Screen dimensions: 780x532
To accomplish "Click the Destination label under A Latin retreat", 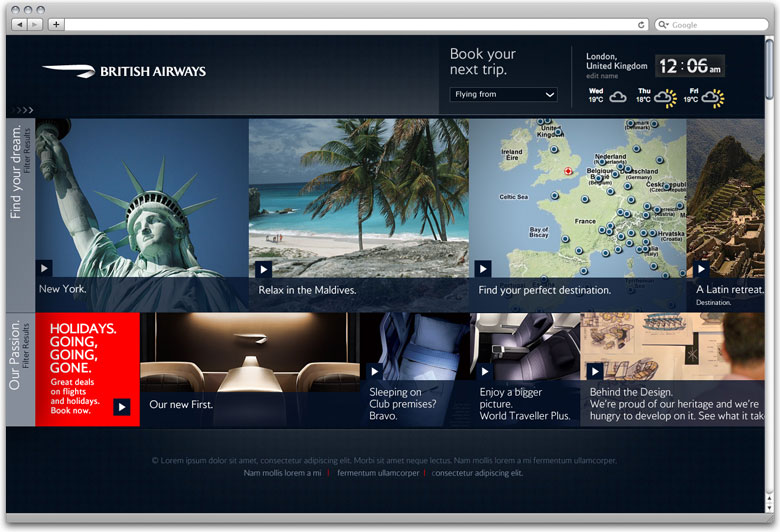I will pos(713,303).
